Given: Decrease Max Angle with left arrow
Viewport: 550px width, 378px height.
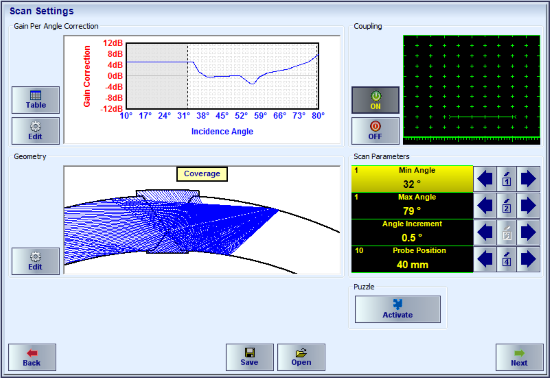Looking at the screenshot, I should click(485, 206).
